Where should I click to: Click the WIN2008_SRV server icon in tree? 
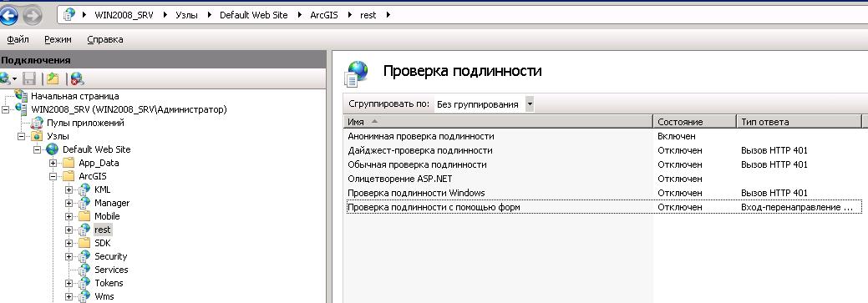[x=22, y=109]
